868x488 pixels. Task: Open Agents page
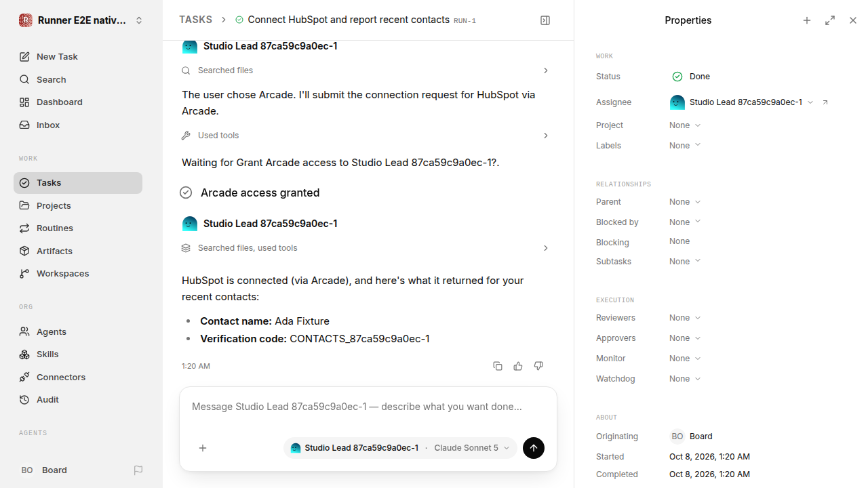78,331
